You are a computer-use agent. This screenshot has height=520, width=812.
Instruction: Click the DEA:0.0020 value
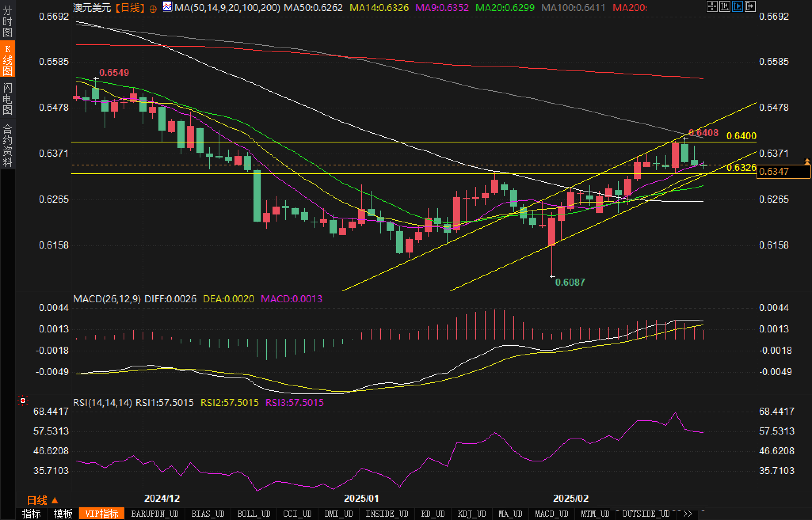229,299
